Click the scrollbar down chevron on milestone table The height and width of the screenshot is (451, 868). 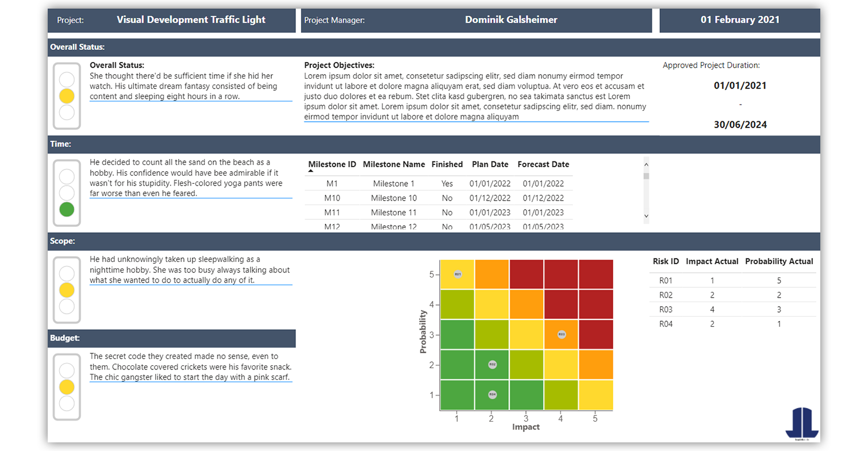(646, 216)
